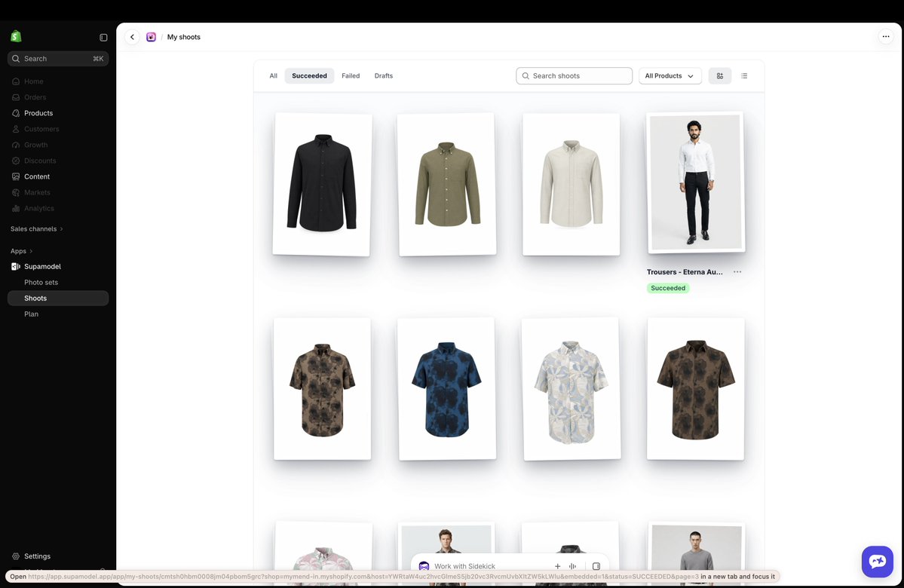Open the olive green shirt shoot
Image resolution: width=904 pixels, height=588 pixels.
[x=447, y=184]
